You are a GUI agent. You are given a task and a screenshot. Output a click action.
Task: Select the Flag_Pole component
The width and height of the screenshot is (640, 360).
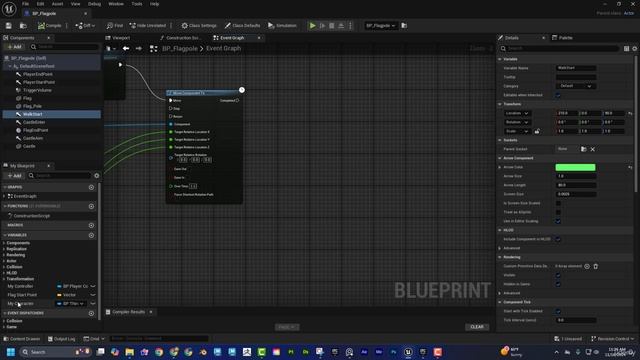coord(32,106)
